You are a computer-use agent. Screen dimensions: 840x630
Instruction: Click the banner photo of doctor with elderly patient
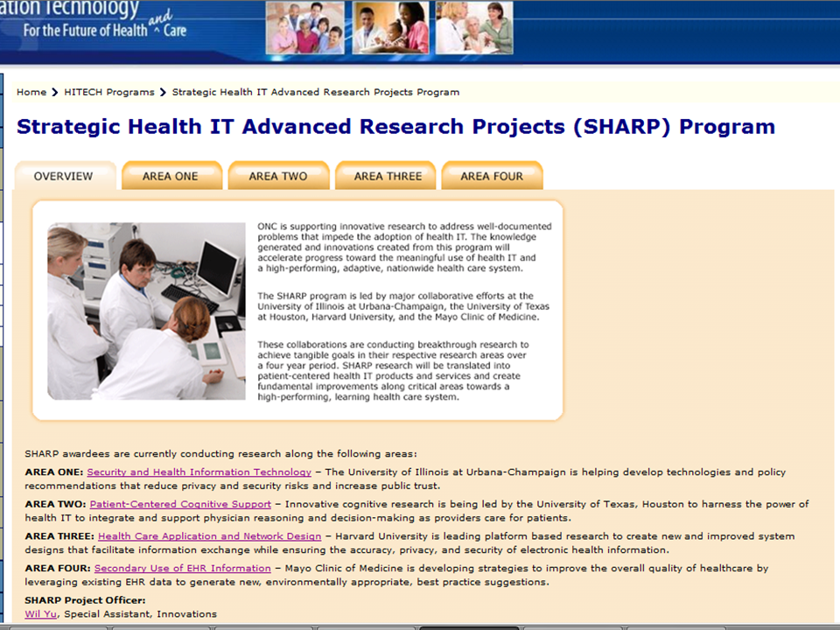tap(474, 27)
